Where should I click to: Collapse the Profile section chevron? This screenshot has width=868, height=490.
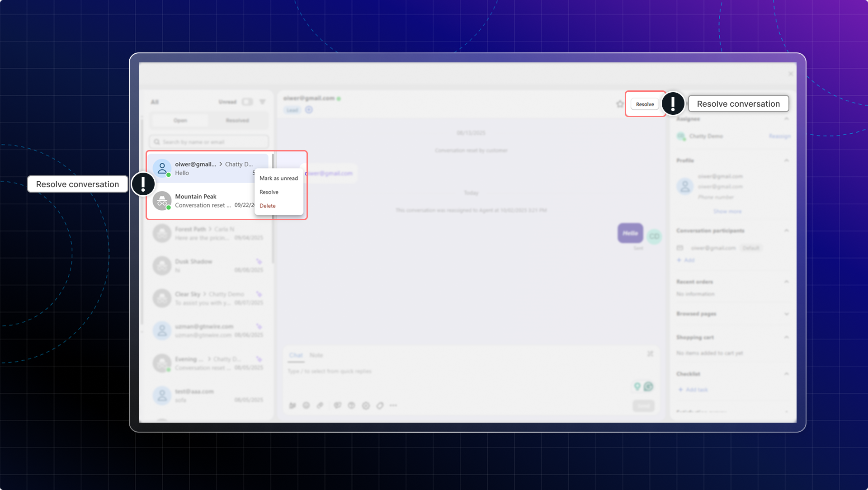point(787,160)
